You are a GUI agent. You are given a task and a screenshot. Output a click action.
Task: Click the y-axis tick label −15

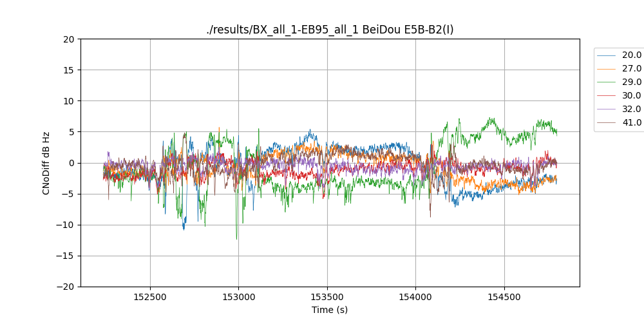(x=66, y=256)
